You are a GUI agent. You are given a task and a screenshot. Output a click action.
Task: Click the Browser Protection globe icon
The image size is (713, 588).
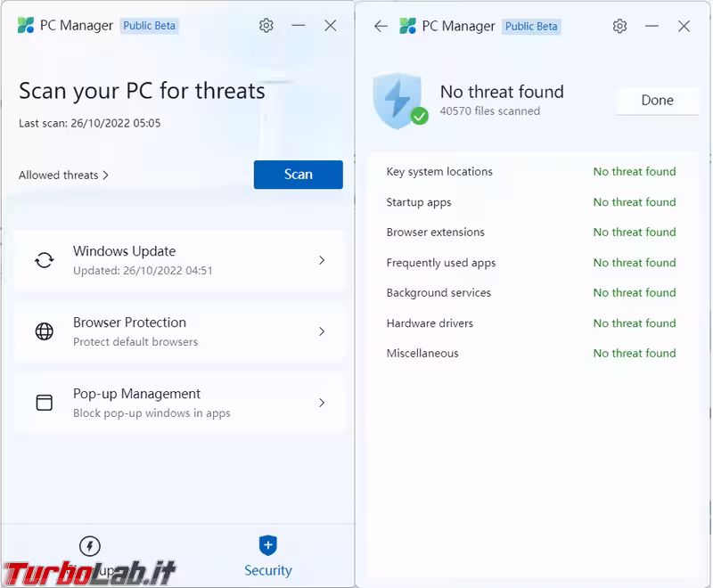click(x=44, y=331)
